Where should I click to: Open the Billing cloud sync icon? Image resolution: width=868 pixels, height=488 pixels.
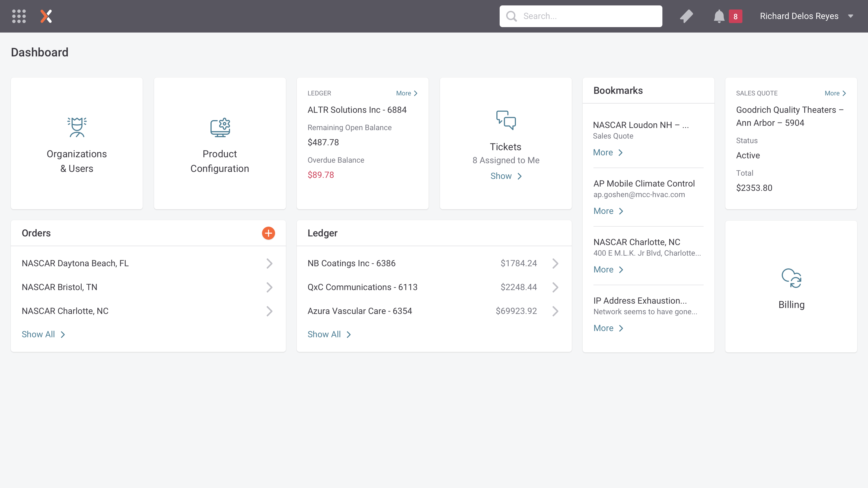pyautogui.click(x=791, y=278)
